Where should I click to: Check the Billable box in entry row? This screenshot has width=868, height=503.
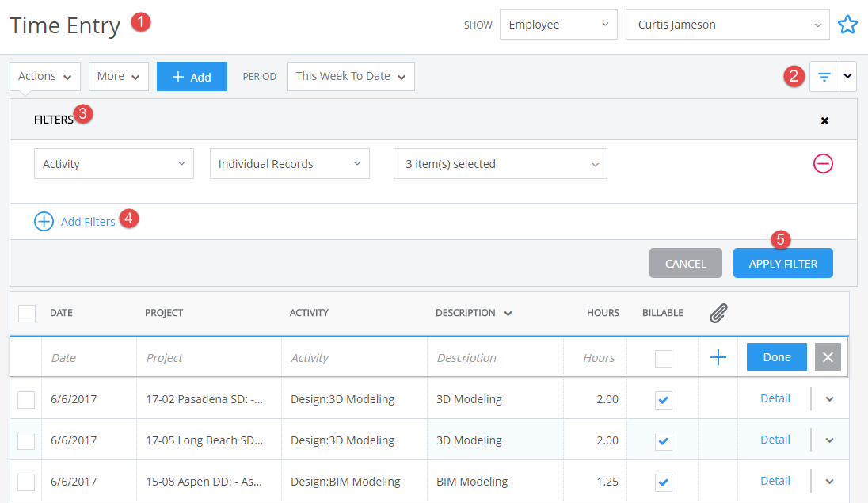[663, 358]
